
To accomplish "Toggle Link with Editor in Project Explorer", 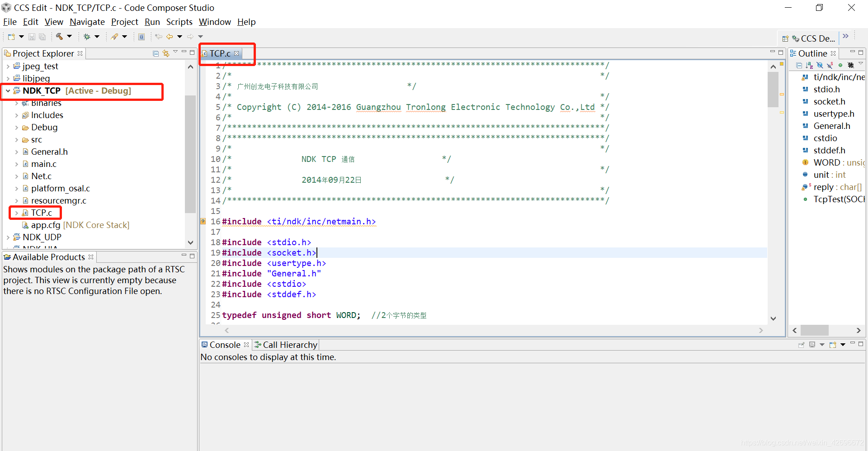I will [x=166, y=53].
